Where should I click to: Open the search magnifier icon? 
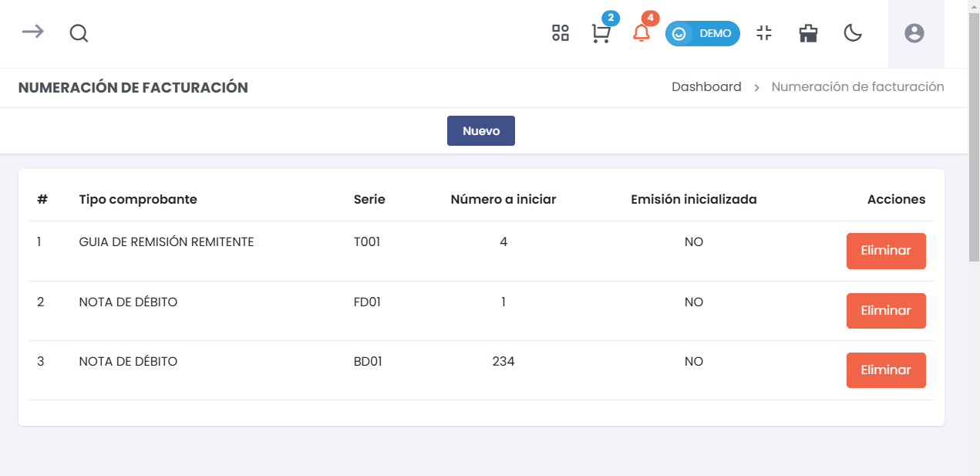pos(79,33)
